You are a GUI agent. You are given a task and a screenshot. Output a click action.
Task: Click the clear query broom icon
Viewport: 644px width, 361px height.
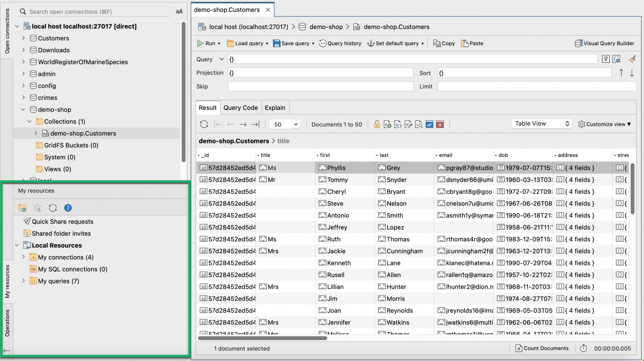(x=632, y=59)
